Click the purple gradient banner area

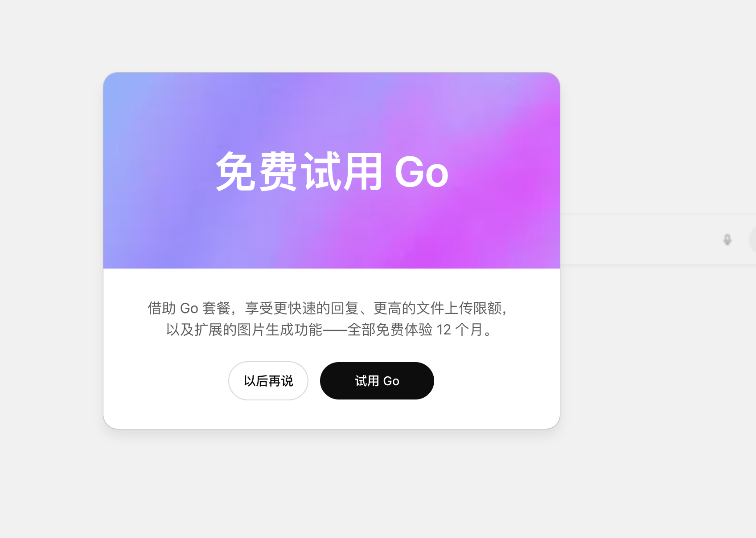point(332,171)
